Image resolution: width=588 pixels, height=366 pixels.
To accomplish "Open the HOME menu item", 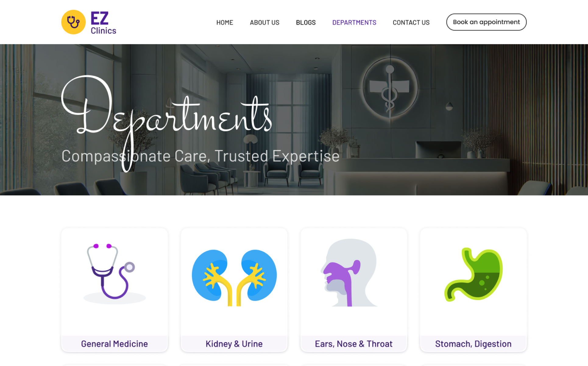I will pyautogui.click(x=225, y=22).
